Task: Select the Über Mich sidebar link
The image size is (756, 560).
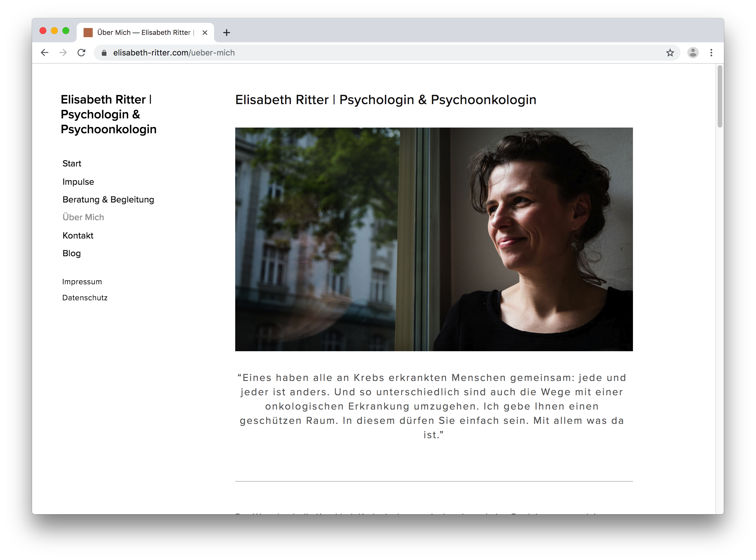Action: click(x=83, y=217)
